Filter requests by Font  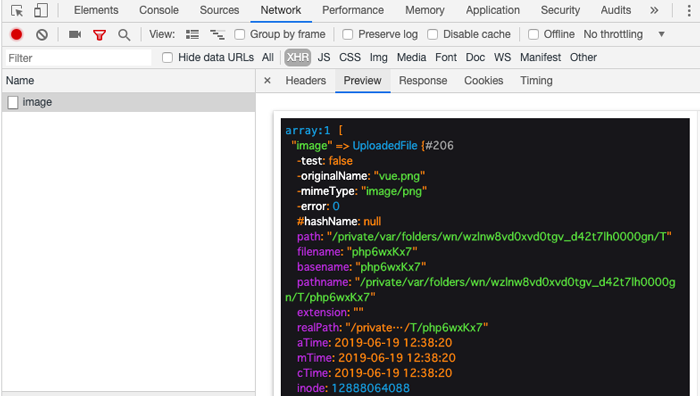(446, 58)
